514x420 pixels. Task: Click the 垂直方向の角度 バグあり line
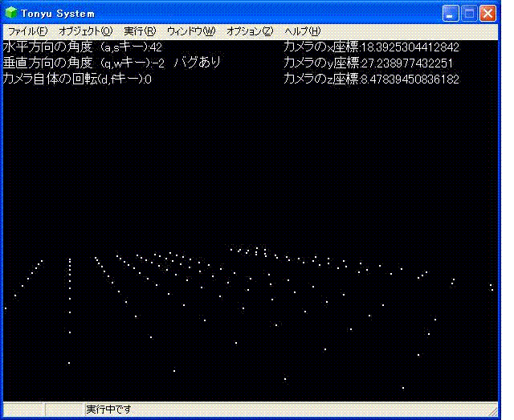point(111,63)
